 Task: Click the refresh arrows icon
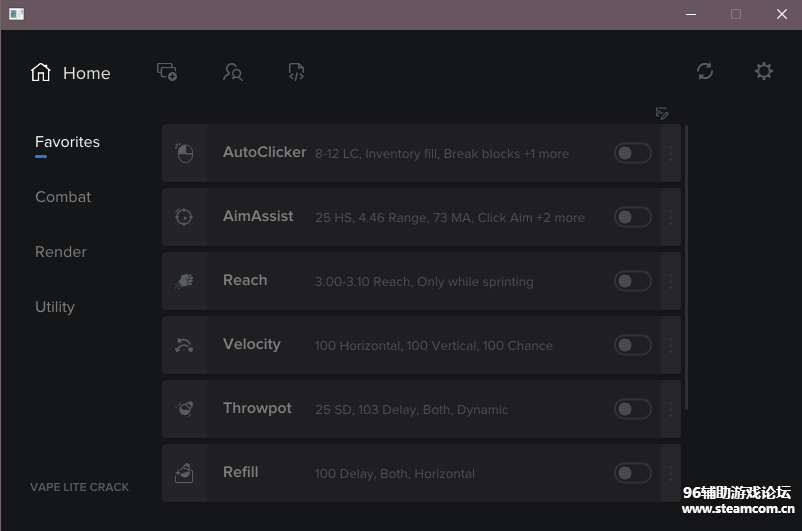[705, 71]
